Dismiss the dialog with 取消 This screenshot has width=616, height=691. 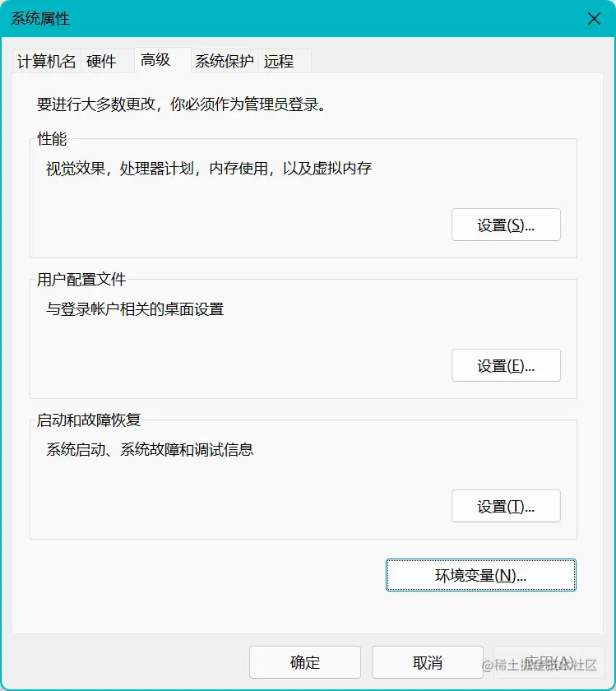[x=427, y=662]
